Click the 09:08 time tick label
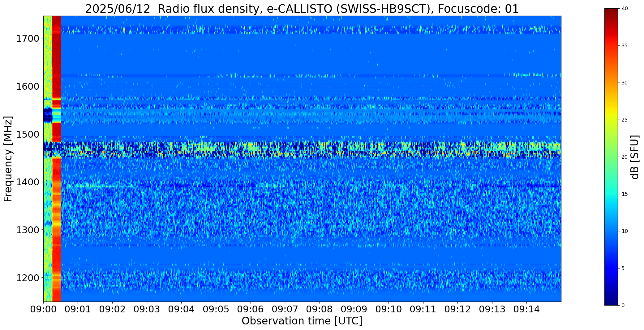Image resolution: width=644 pixels, height=330 pixels. [x=320, y=309]
